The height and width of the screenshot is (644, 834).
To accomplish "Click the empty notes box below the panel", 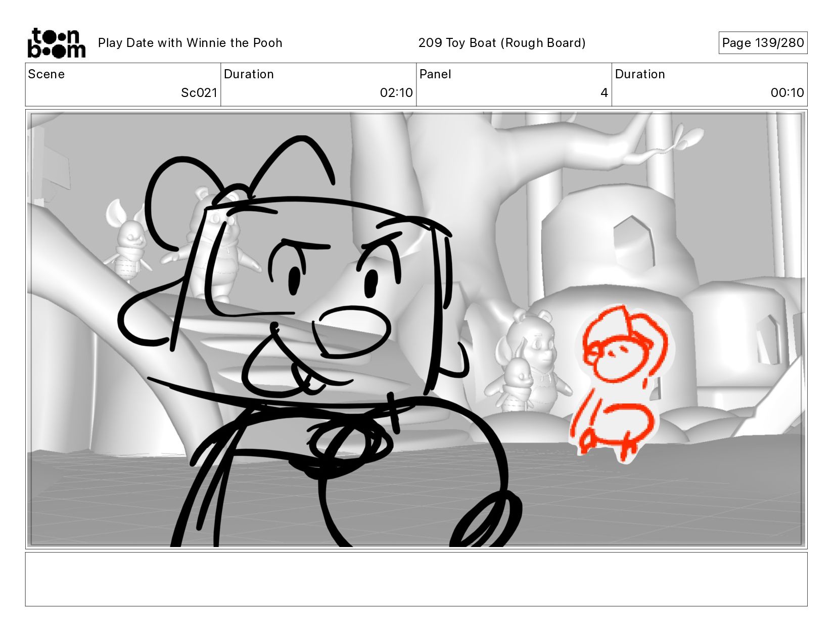I will click(x=416, y=579).
